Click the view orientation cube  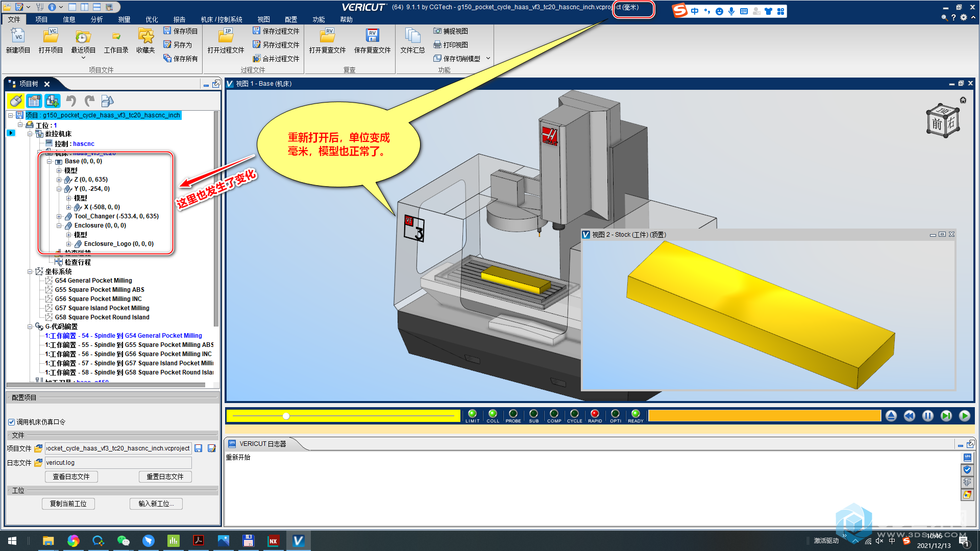(x=943, y=120)
